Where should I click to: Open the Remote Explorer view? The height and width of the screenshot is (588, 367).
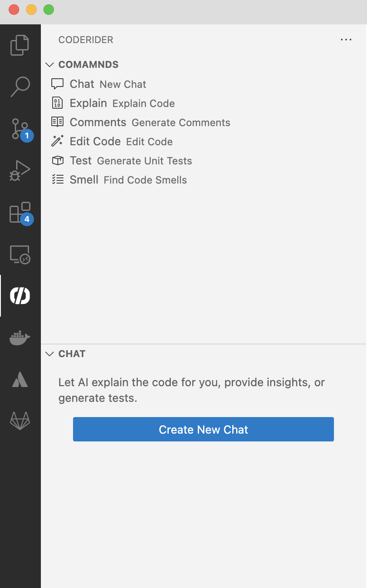[19, 254]
